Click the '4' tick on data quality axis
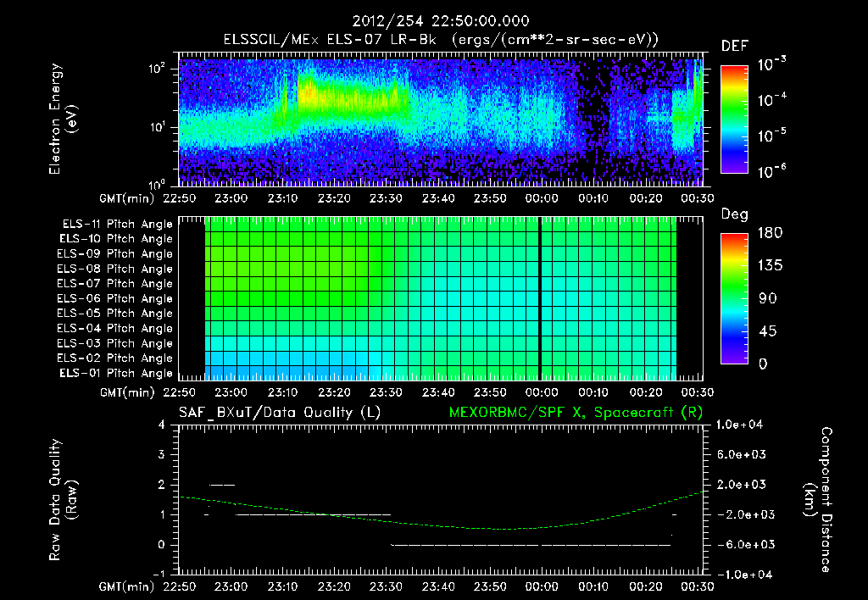Image resolution: width=868 pixels, height=600 pixels. (161, 425)
